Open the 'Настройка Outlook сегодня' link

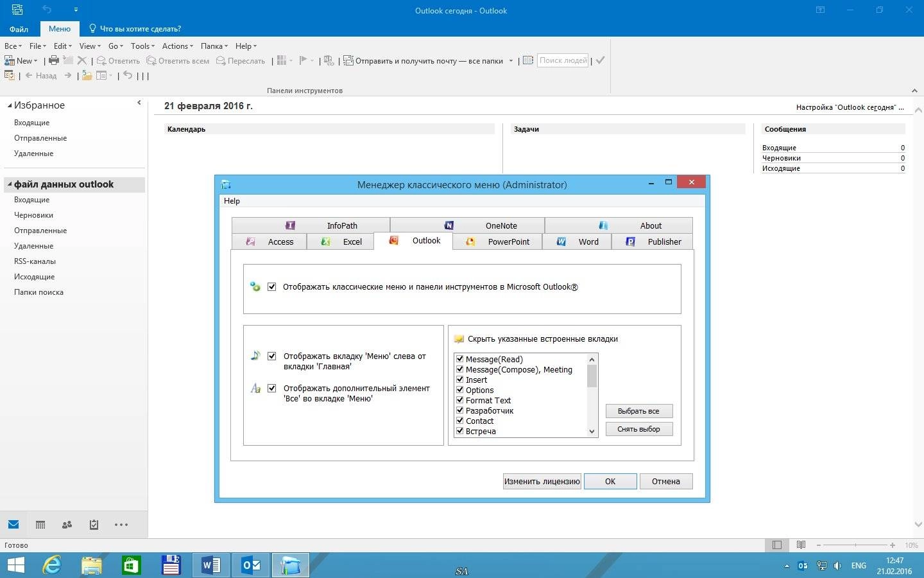pos(850,107)
